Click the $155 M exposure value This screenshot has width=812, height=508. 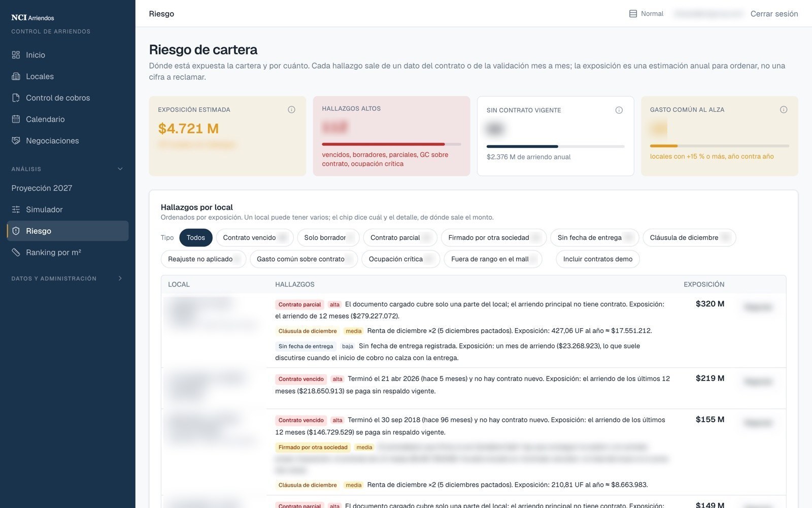tap(710, 420)
